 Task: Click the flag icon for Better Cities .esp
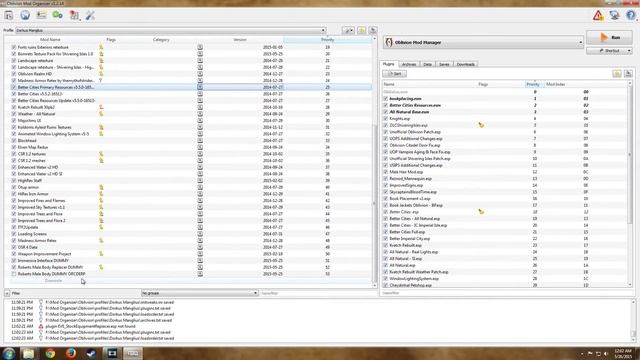coord(481,212)
